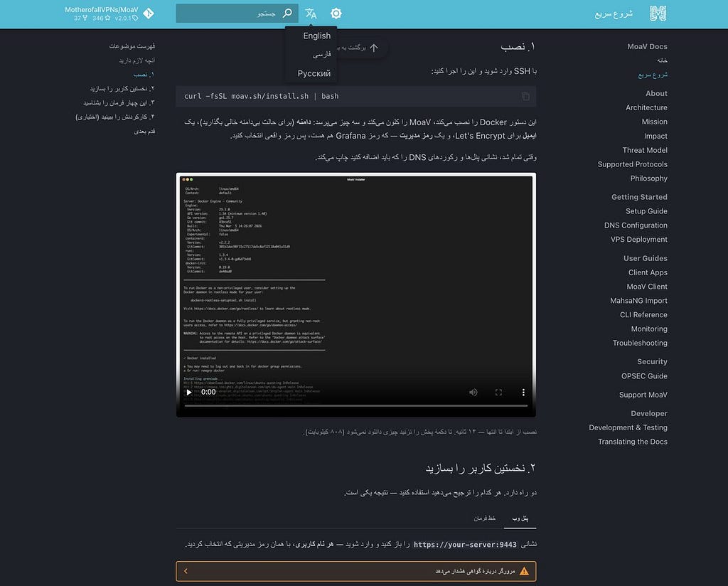Switch to the خط فرمان tab
The image size is (728, 586).
coord(484,518)
